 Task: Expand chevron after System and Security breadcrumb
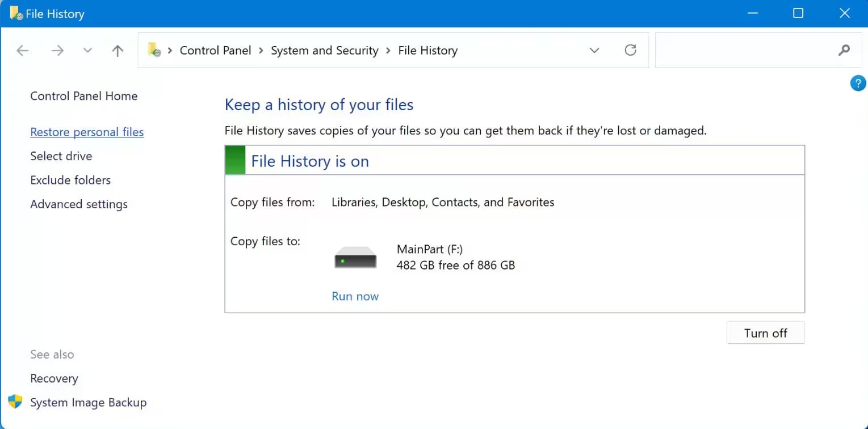click(388, 51)
